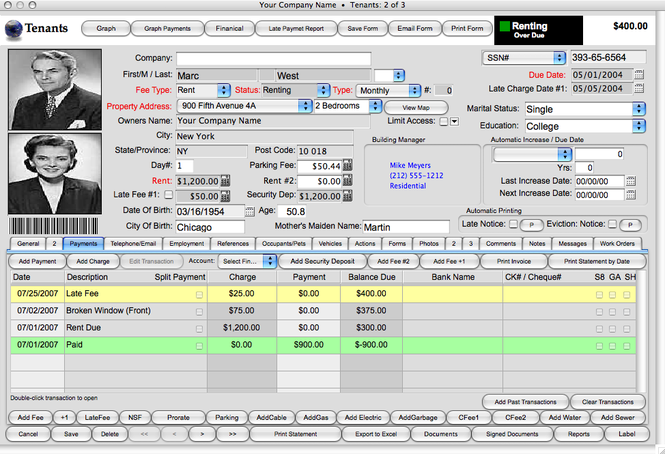This screenshot has height=454, width=665.
Task: Click the Mother's Maiden Name field
Action: [406, 227]
